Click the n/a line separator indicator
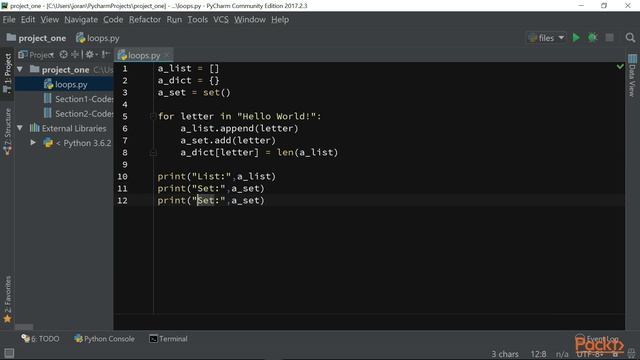Screen dimensions: 640x360 [562, 354]
